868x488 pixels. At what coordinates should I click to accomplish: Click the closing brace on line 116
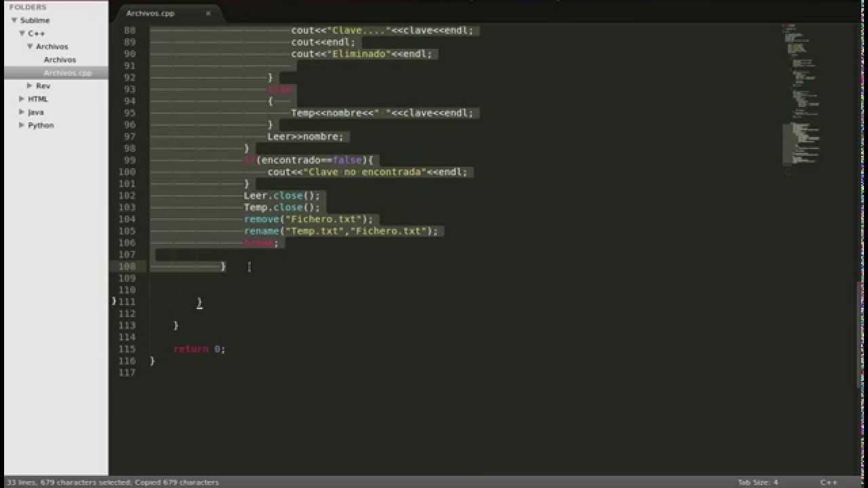[x=152, y=361]
